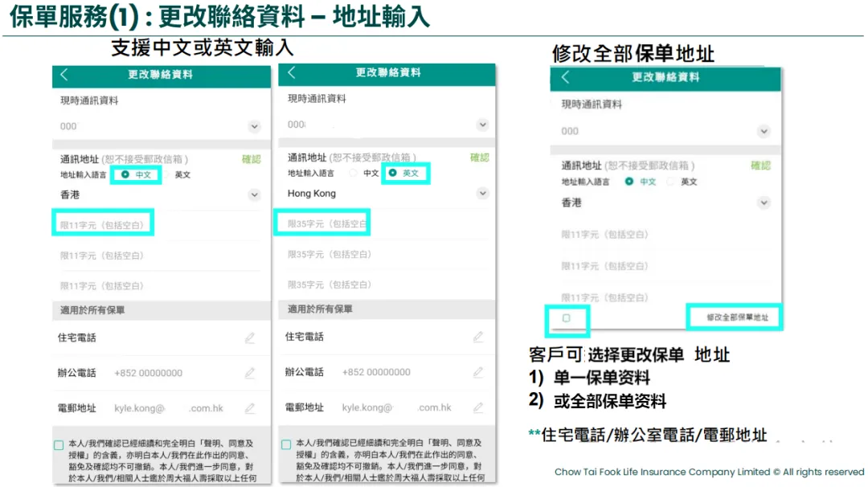The height and width of the screenshot is (487, 868).
Task: Click 適用於所有保單 heading in left screen
Action: click(x=92, y=310)
